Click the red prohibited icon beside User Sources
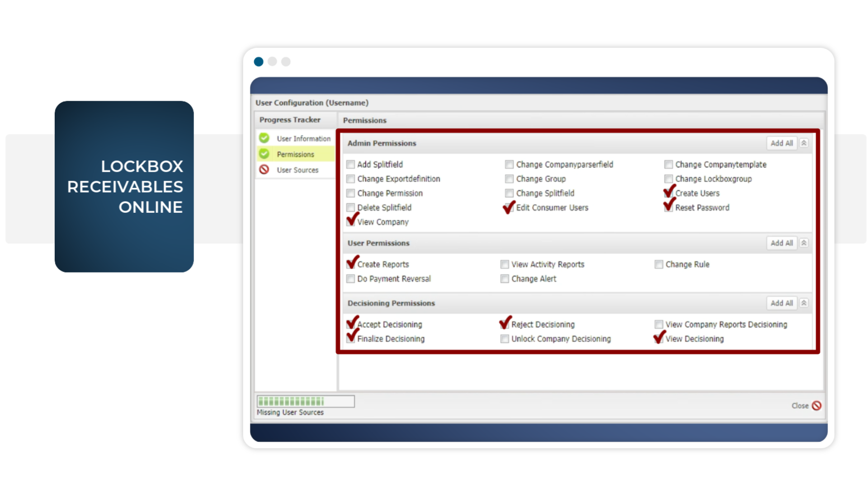 (x=264, y=169)
